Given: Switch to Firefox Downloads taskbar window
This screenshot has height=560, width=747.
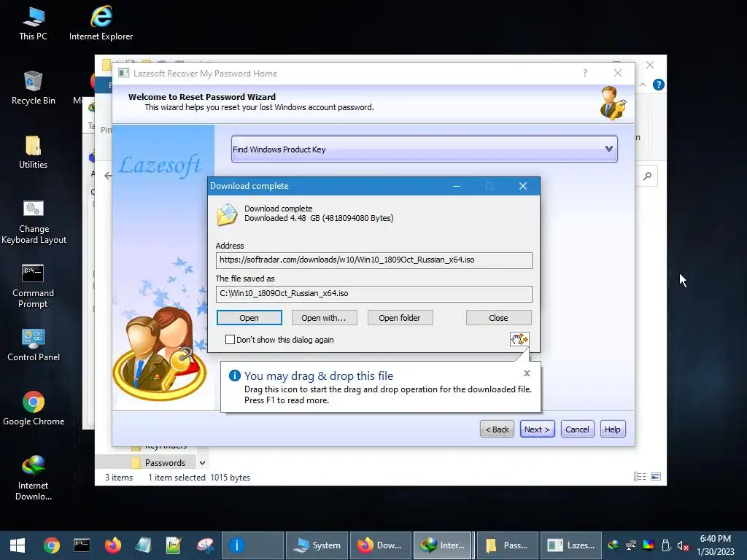Looking at the screenshot, I should click(381, 545).
